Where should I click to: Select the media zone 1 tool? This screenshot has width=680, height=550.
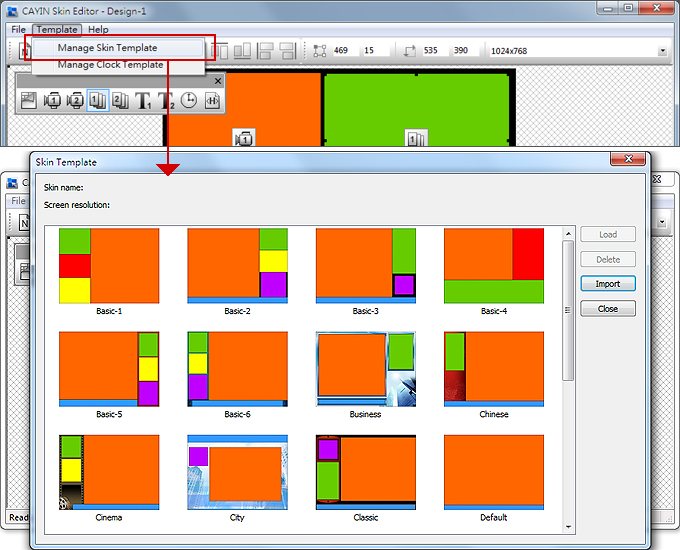(53, 100)
